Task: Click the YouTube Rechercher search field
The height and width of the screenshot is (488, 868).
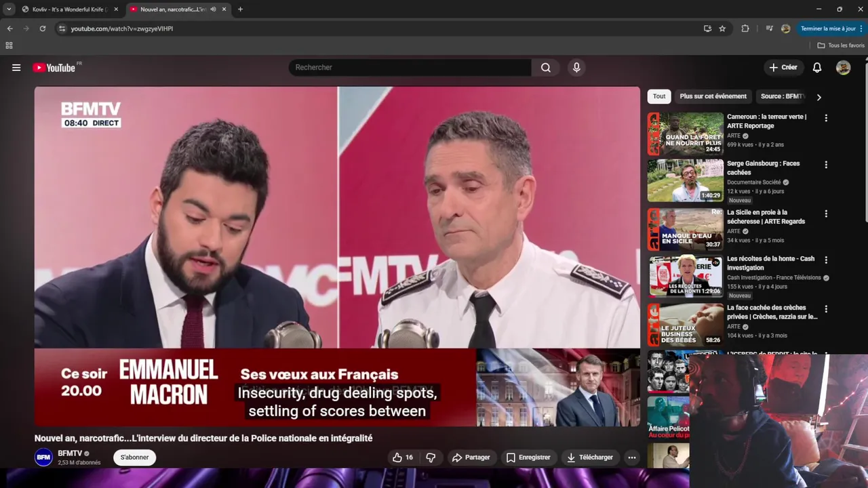Action: click(410, 68)
